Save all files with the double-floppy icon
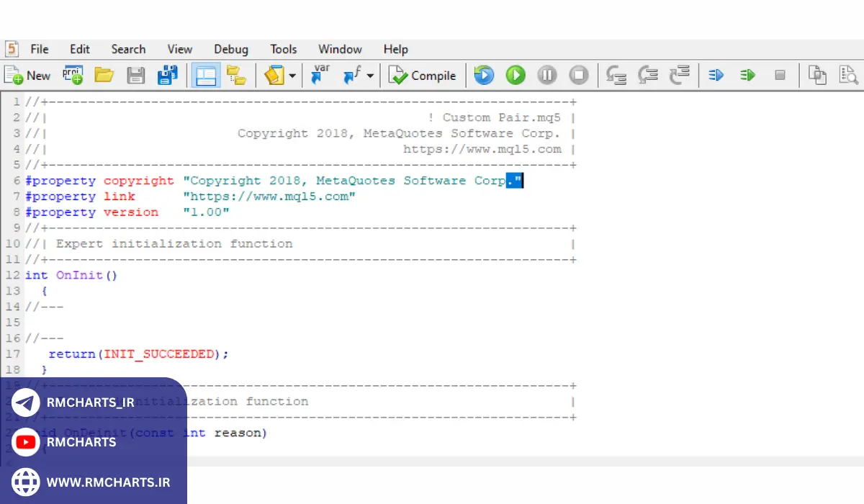This screenshot has height=504, width=864. point(168,75)
